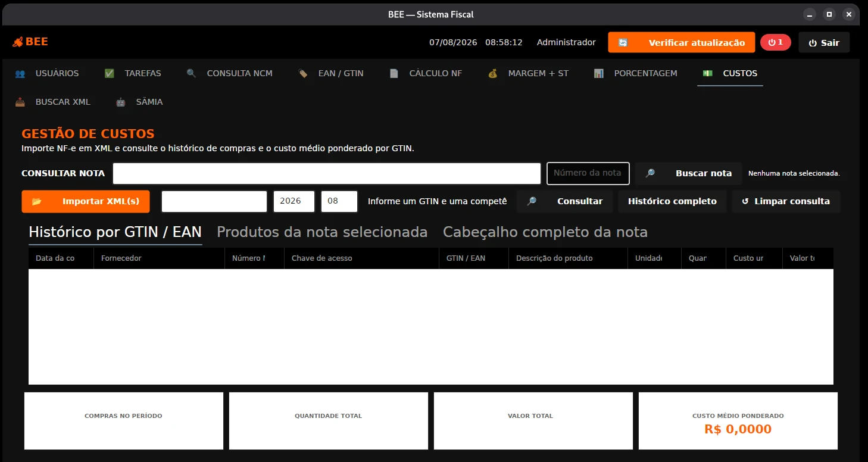The height and width of the screenshot is (462, 868).
Task: Click the Chave de acesso column header
Action: pos(362,258)
